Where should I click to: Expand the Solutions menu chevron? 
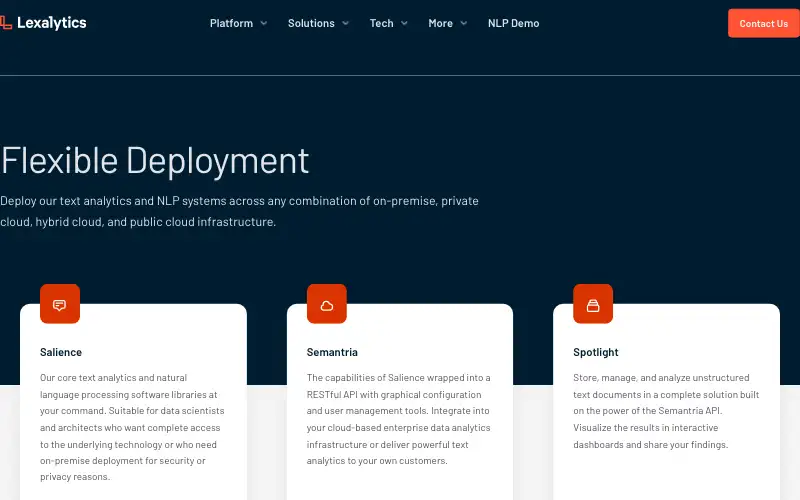345,23
